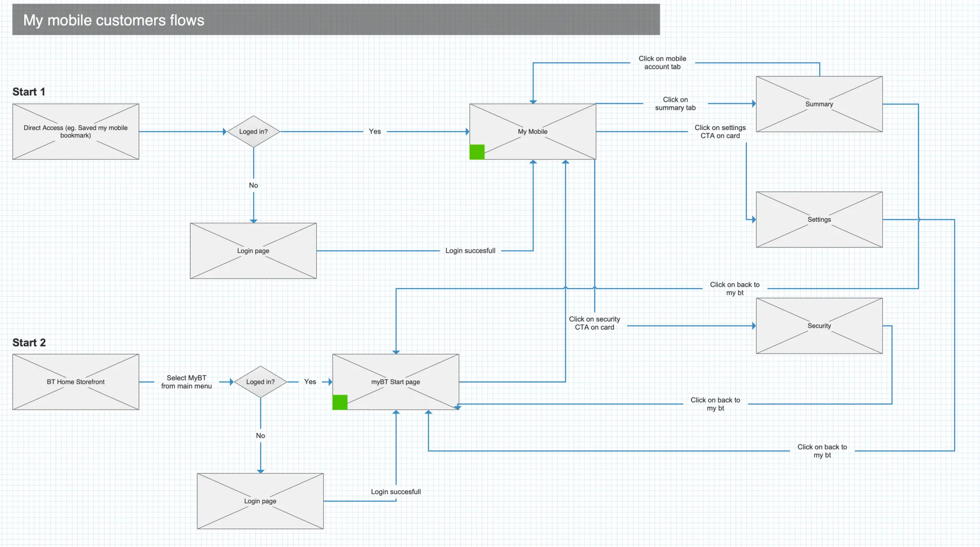This screenshot has width=980, height=547.
Task: Click the green square on My Mobile box
Action: click(477, 152)
